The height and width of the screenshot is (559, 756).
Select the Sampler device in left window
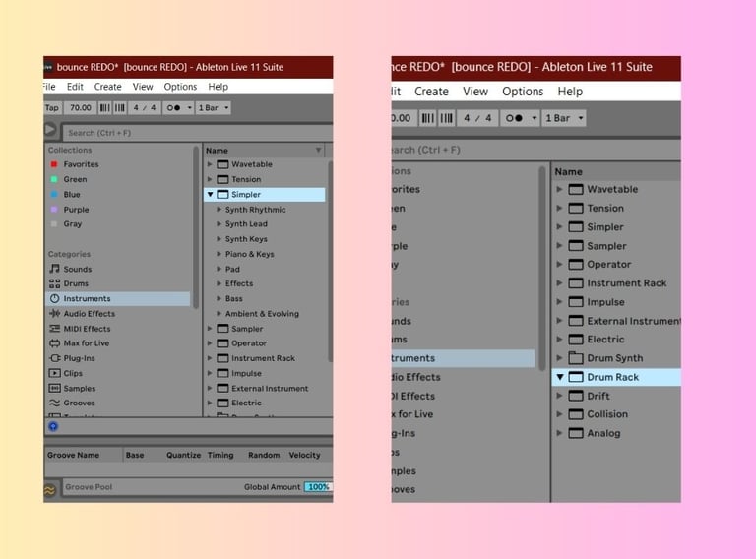pos(247,329)
